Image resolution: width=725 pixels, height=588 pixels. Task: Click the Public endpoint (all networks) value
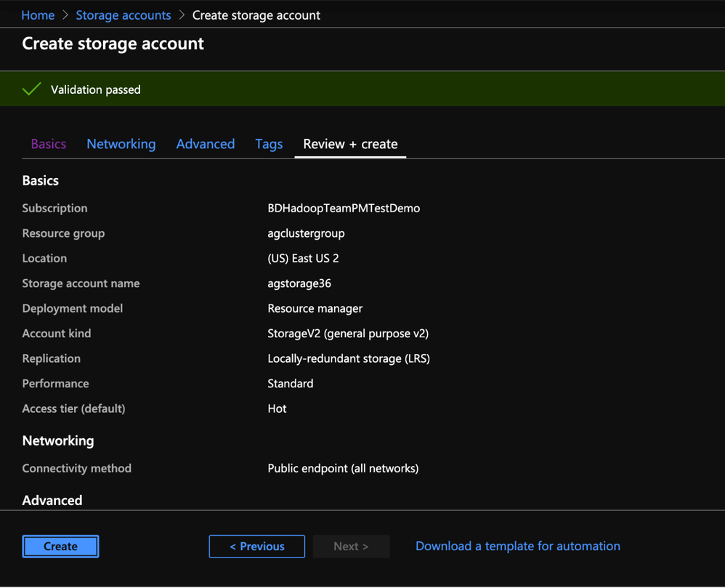pos(343,469)
